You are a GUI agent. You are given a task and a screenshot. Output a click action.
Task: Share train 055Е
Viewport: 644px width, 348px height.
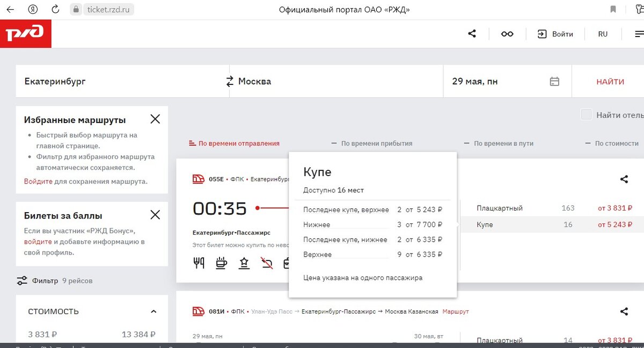[624, 179]
